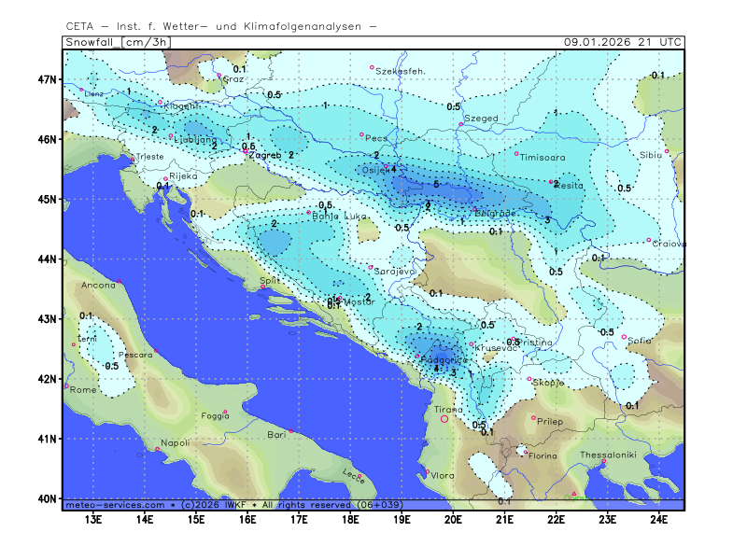Click the 09.01.2026 21 UTC timestamp

click(x=623, y=42)
